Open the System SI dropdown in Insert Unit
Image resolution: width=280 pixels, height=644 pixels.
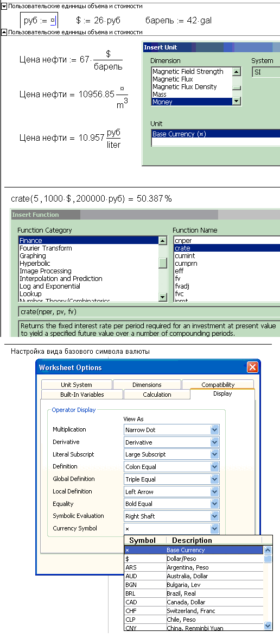click(266, 72)
